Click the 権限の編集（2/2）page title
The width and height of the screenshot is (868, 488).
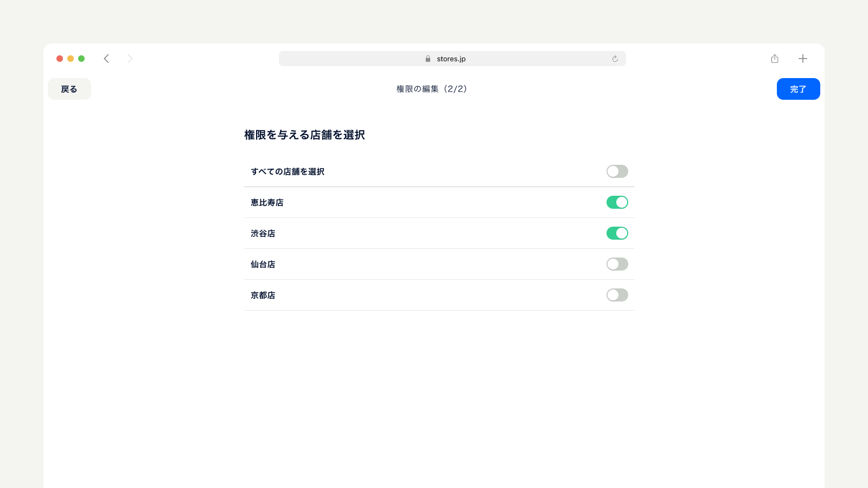pyautogui.click(x=432, y=89)
